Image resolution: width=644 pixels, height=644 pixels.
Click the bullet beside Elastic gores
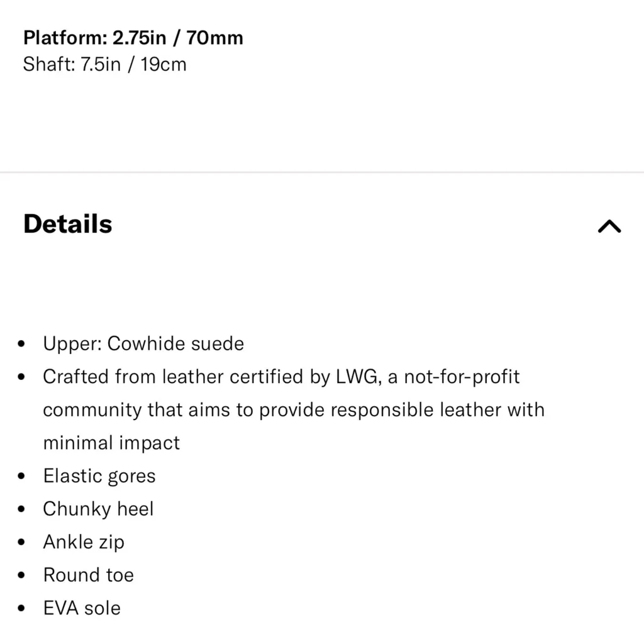[23, 476]
